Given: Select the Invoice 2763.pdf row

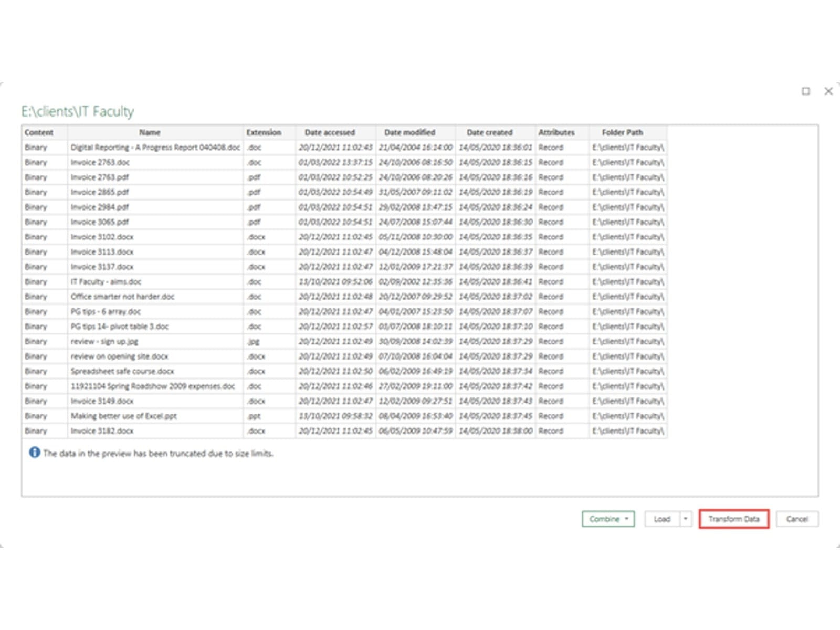Looking at the screenshot, I should (x=100, y=177).
